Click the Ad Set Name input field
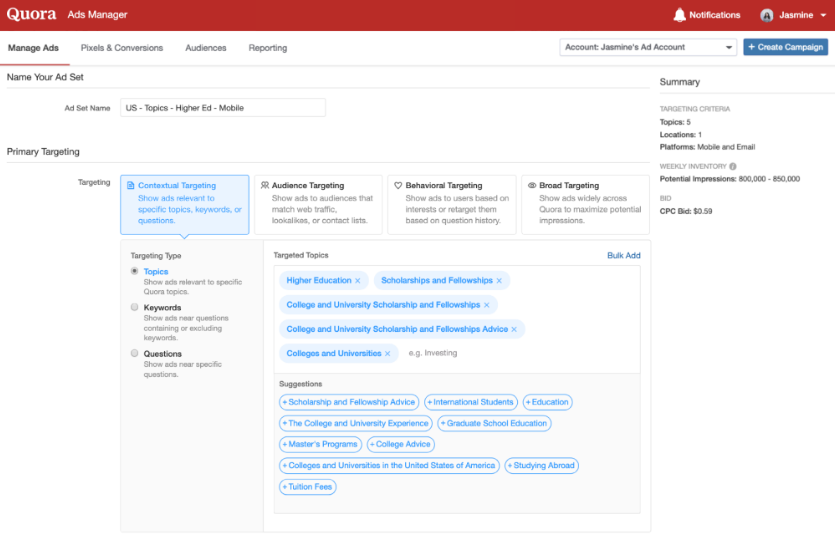 [x=222, y=108]
